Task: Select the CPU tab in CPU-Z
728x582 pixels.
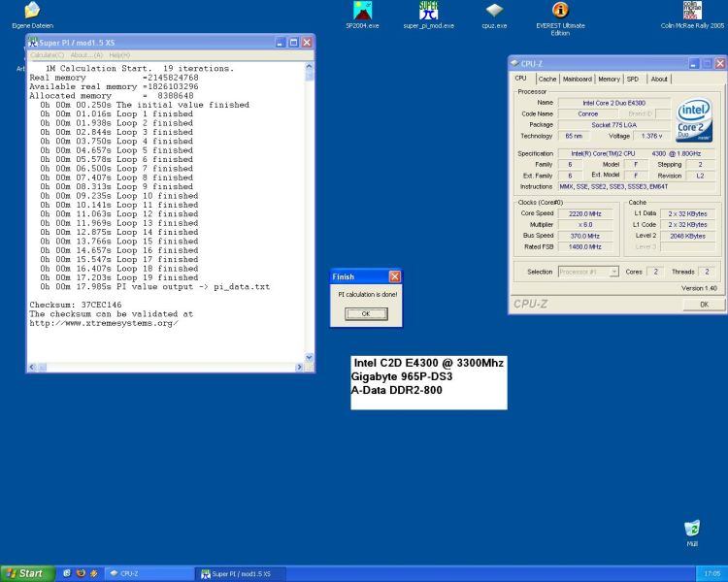Action: click(521, 78)
